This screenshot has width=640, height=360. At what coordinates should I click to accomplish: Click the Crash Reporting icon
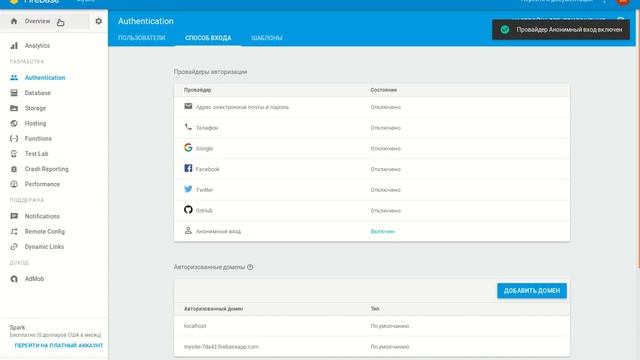click(x=14, y=169)
